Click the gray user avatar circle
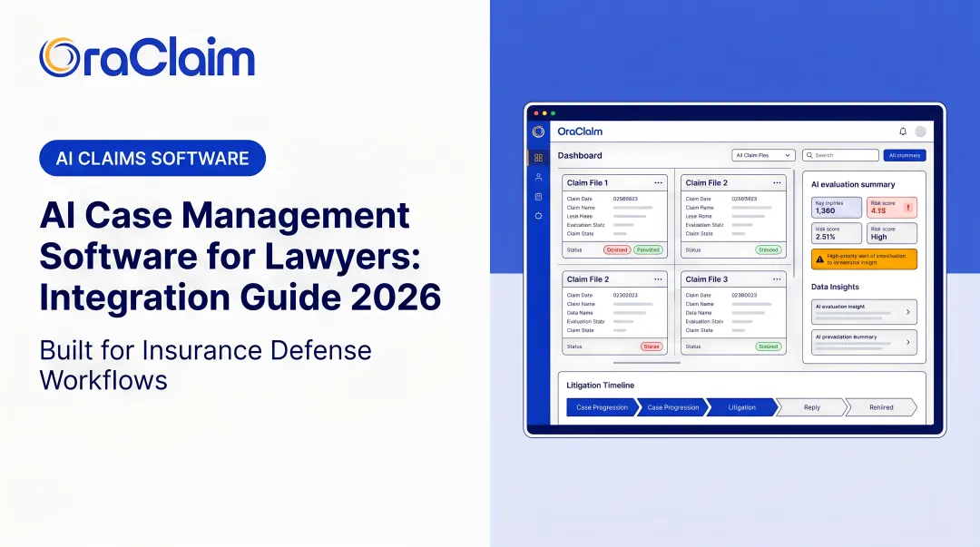This screenshot has height=547, width=980. point(921,132)
